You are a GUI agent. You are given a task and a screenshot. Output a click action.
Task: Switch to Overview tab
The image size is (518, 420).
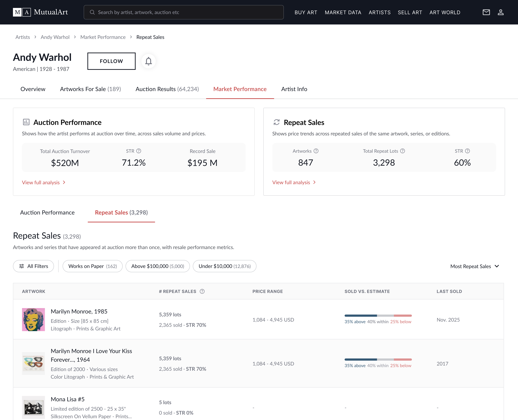pyautogui.click(x=33, y=89)
